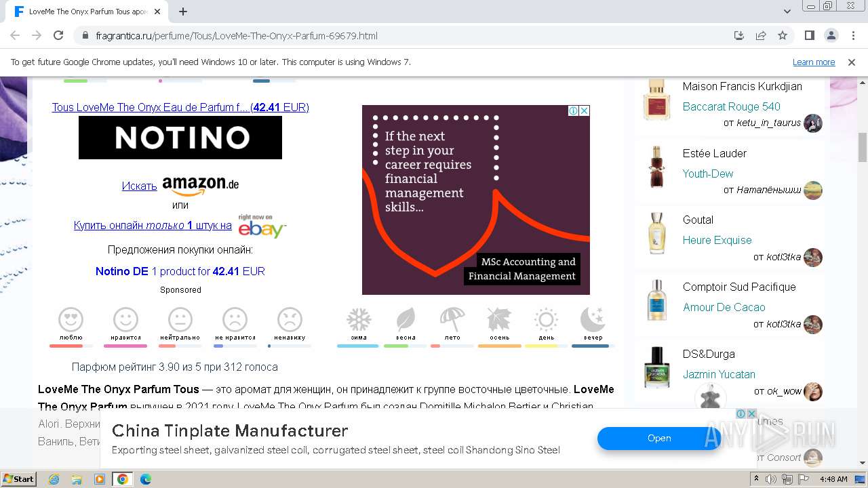Open the Windows Start menu

19,479
